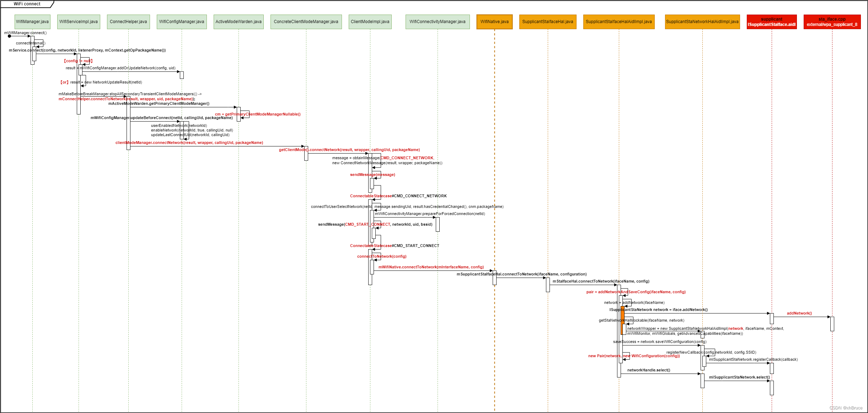Screen dimensions: 868x413
Task: Click the 'enableNetwork(networkId, true, callingUid, null)' line
Action: 192,130
